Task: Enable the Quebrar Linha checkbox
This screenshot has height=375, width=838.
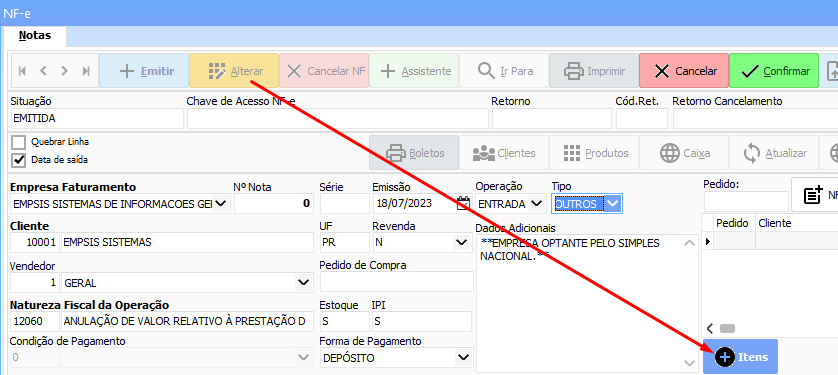Action: click(x=19, y=142)
